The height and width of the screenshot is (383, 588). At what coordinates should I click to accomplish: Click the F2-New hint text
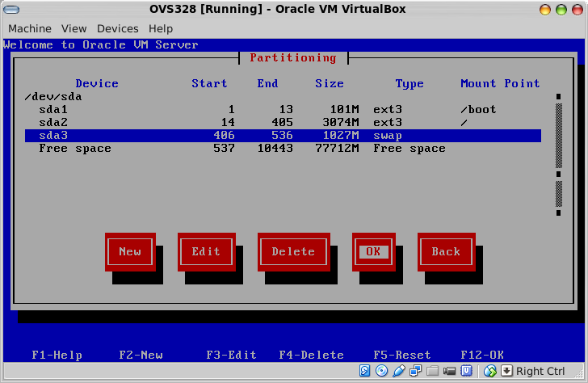click(141, 355)
